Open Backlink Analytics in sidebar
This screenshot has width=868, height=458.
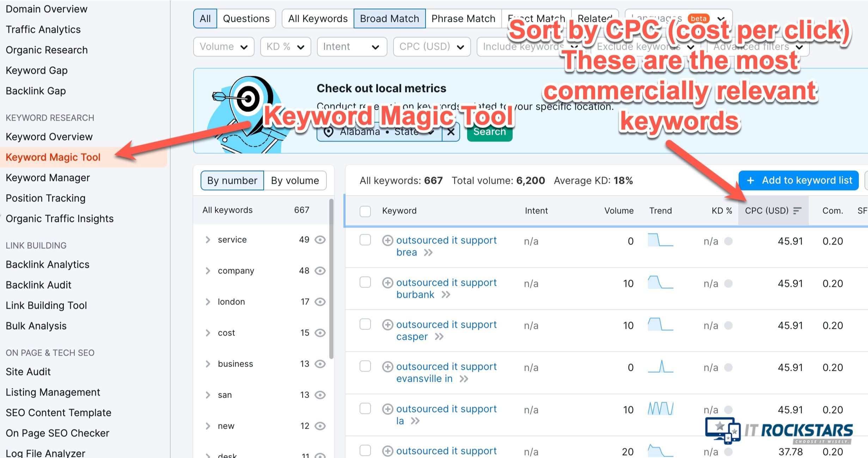pos(48,265)
